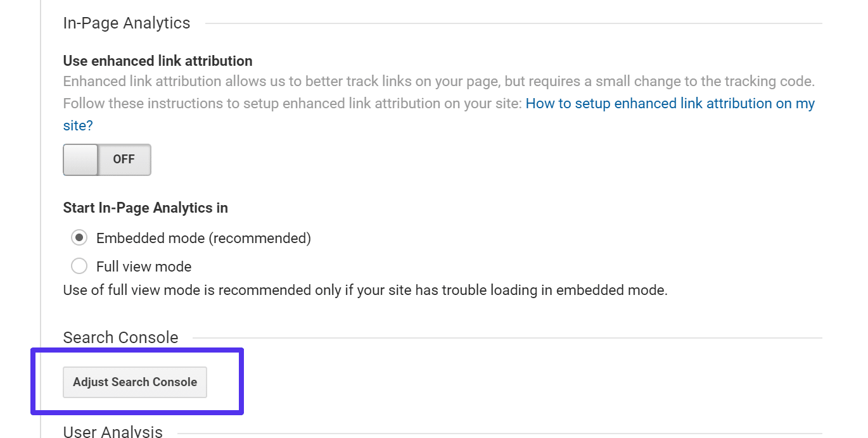Click the 'How to setup enhanced link attribution' link
This screenshot has width=868, height=438.
click(670, 103)
